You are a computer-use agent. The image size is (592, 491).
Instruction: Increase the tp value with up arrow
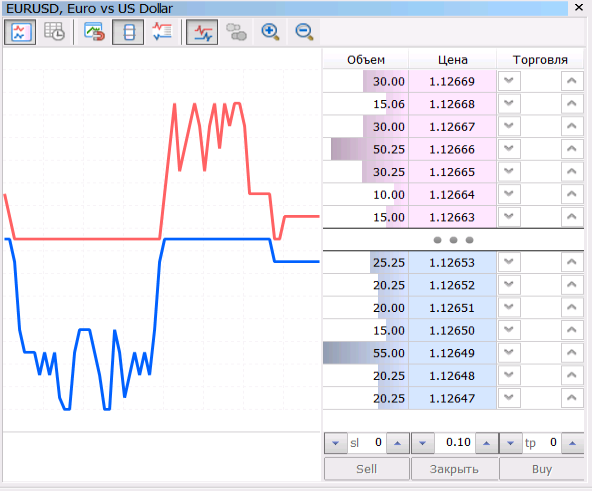pyautogui.click(x=572, y=443)
